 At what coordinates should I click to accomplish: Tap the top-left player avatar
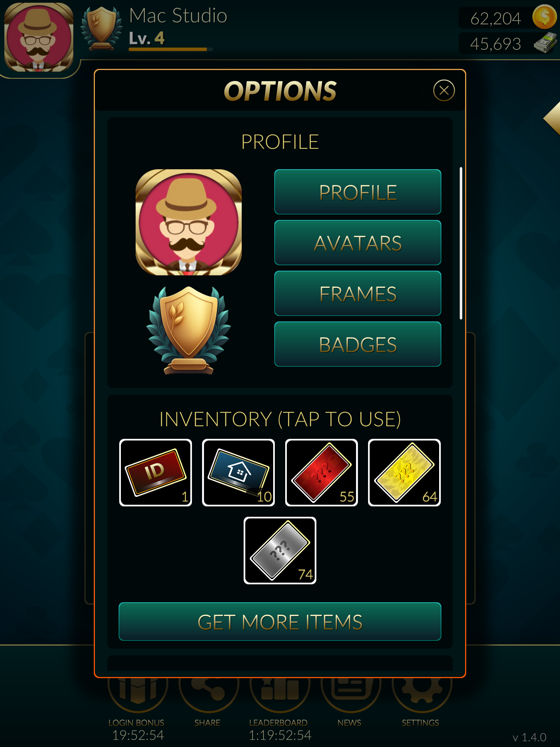39,37
